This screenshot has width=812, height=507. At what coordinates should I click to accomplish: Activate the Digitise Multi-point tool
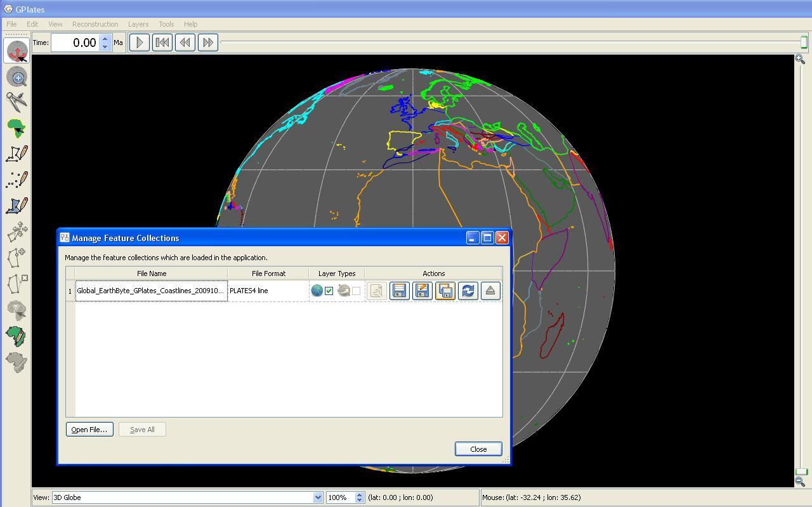coord(16,178)
